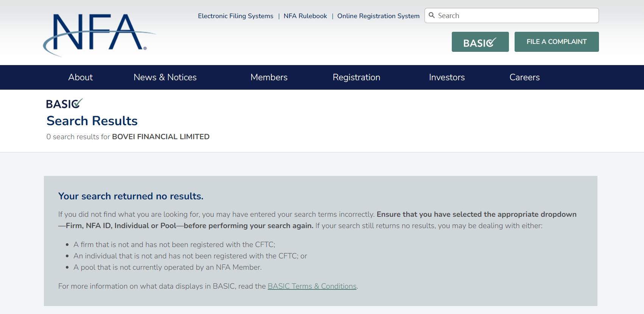Open Online Registration System link
644x314 pixels.
pyautogui.click(x=378, y=16)
